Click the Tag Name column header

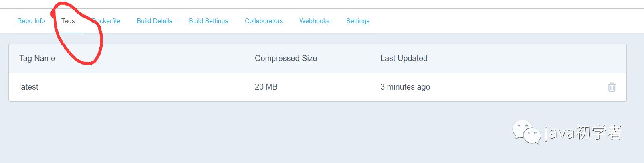pyautogui.click(x=37, y=58)
